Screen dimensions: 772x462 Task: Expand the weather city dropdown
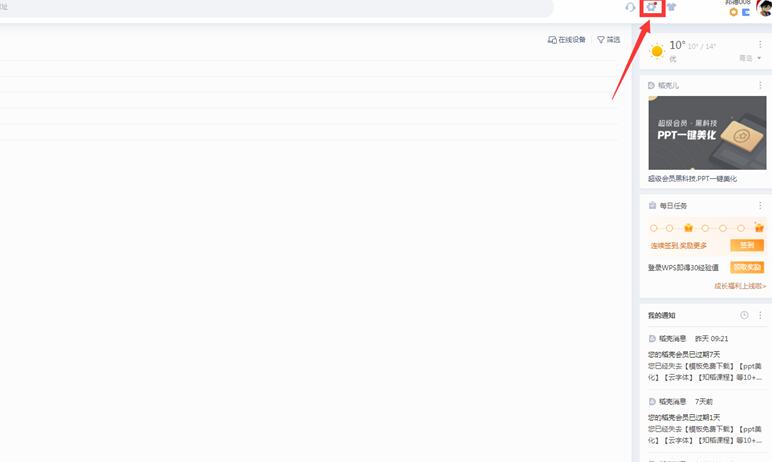pos(750,58)
